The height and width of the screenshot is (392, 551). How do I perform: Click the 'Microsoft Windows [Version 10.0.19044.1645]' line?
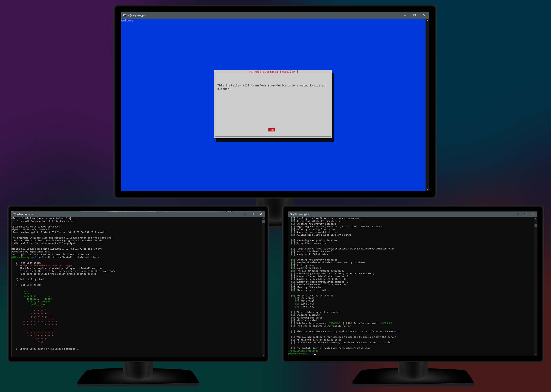point(41,218)
